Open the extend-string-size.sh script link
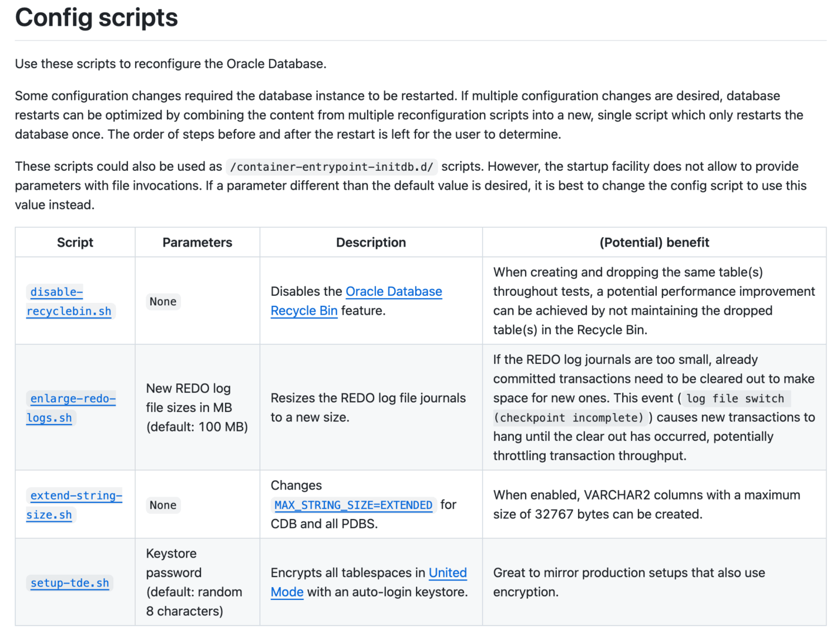The height and width of the screenshot is (634, 840). pos(76,496)
